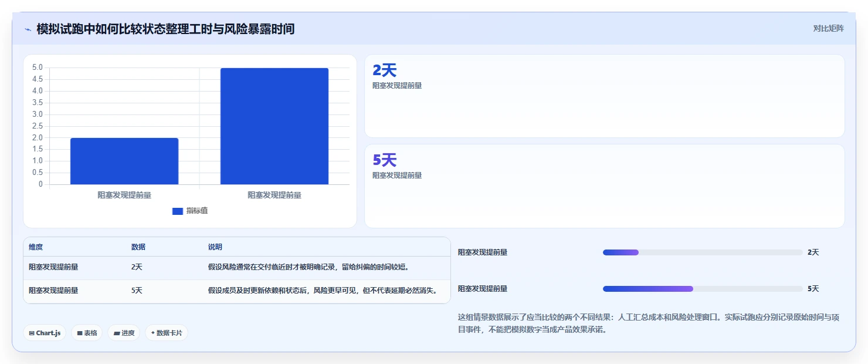Select the taller chart bar valued 5
Viewport: 868px width, 364px height.
pyautogui.click(x=274, y=126)
